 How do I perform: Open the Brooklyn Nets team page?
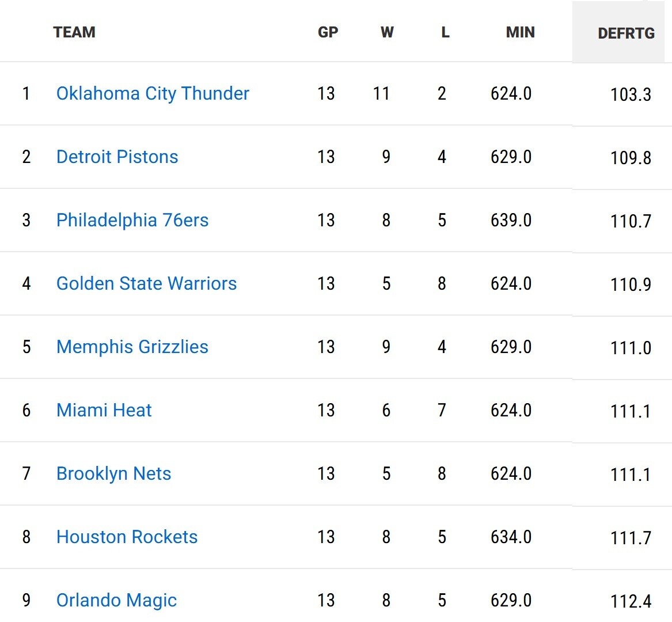click(x=113, y=473)
